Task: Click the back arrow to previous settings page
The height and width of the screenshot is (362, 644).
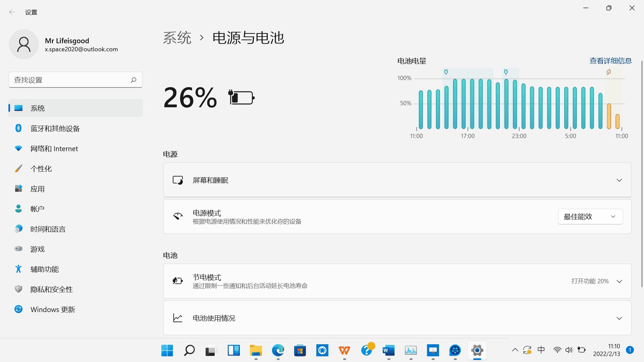Action: [12, 12]
